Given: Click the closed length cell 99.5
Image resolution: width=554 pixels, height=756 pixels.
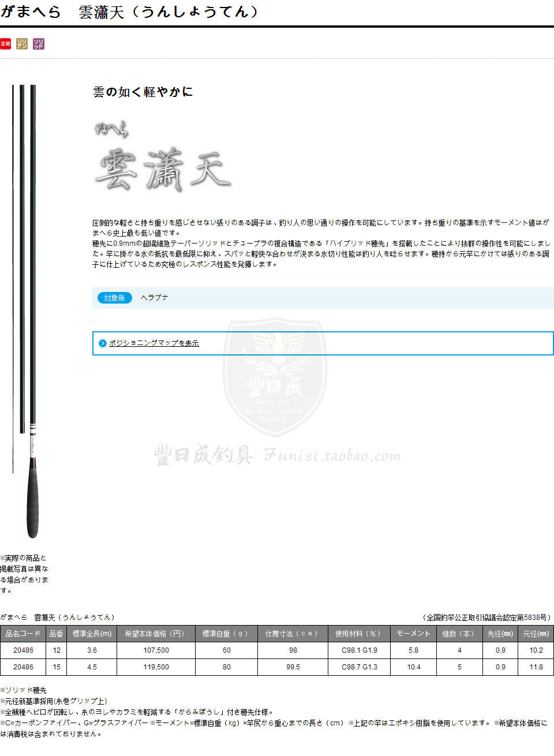Looking at the screenshot, I should point(293,667).
